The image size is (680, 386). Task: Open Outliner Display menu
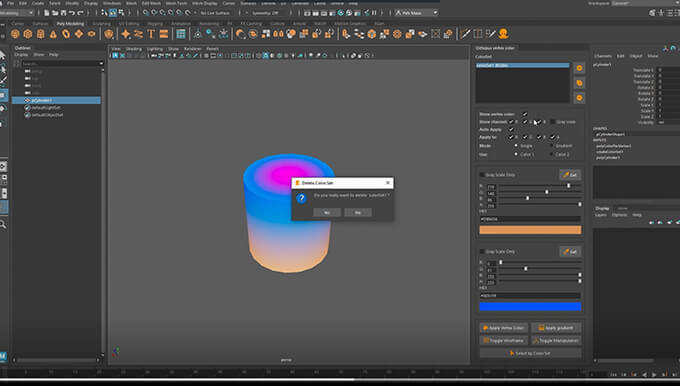[x=21, y=55]
